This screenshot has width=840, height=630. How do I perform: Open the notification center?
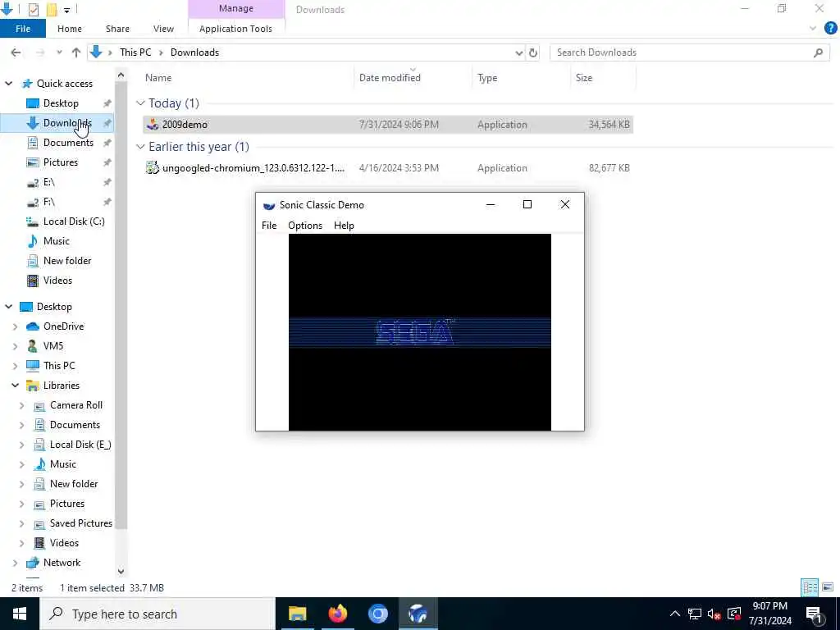click(814, 614)
